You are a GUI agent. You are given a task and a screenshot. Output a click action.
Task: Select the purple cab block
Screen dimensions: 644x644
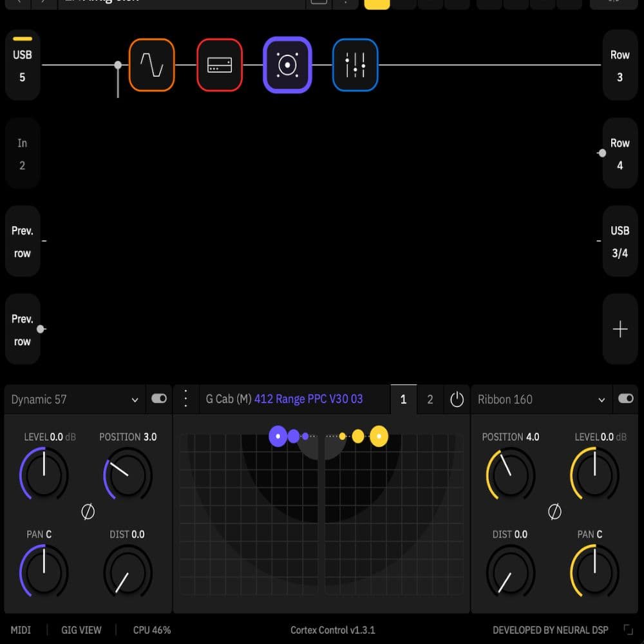tap(287, 64)
